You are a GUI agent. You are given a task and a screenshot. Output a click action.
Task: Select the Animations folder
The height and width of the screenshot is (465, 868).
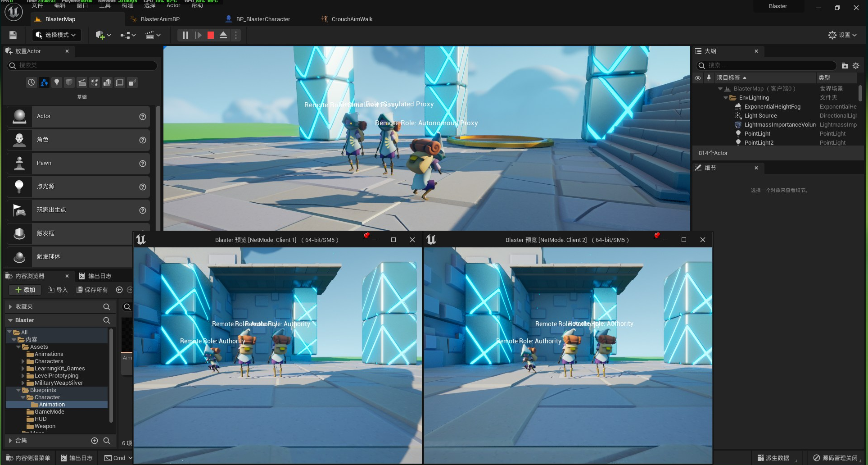click(x=45, y=354)
